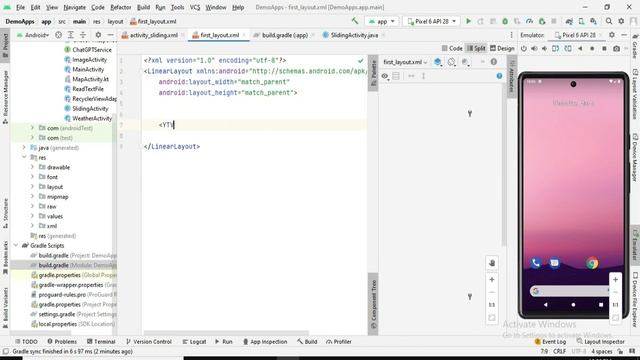The height and width of the screenshot is (360, 640).
Task: Open design surface layers icon
Action: click(438, 62)
